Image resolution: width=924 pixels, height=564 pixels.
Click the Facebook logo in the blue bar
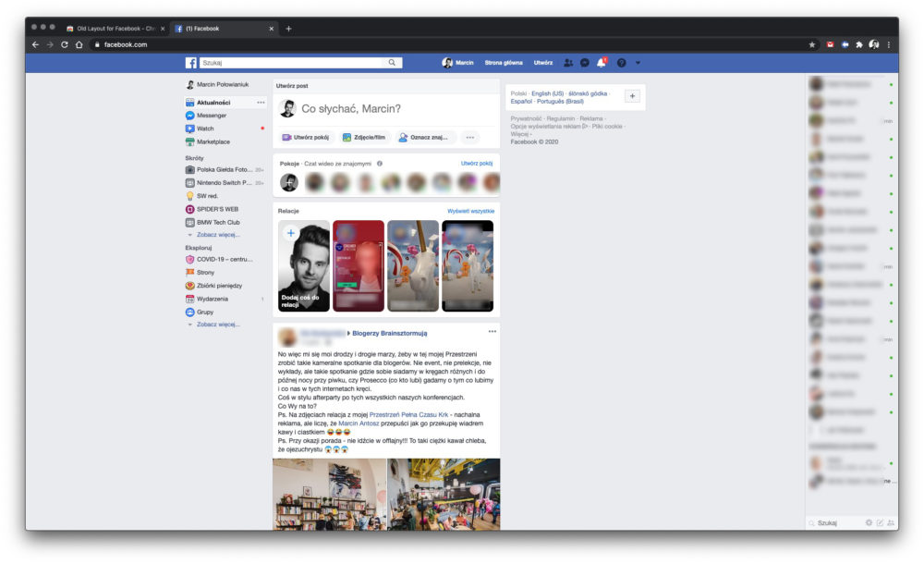click(x=191, y=63)
